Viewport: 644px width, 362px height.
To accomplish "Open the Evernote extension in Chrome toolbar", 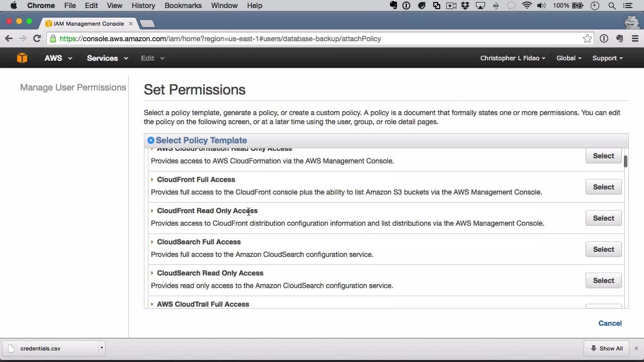I will click(x=619, y=39).
